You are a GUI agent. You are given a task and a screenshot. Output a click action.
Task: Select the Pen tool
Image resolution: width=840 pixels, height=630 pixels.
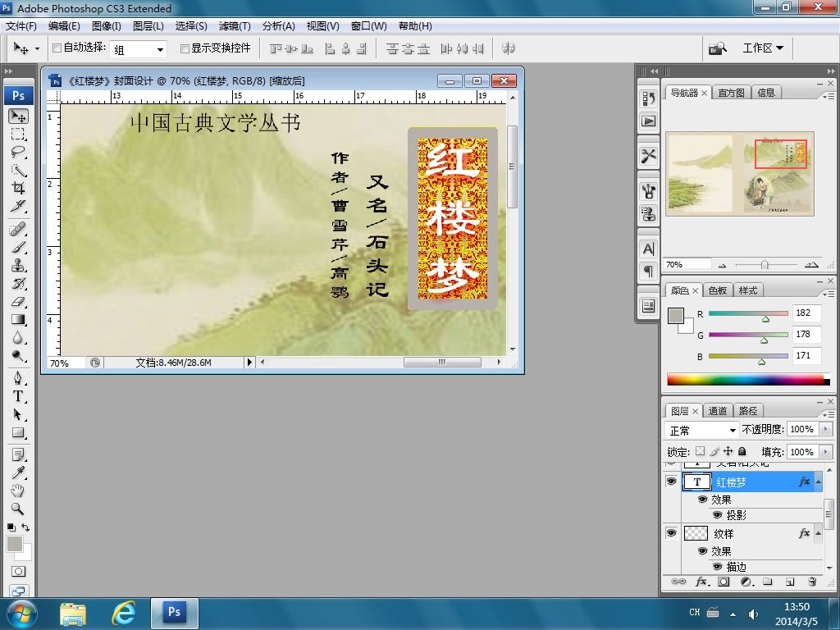[x=18, y=379]
